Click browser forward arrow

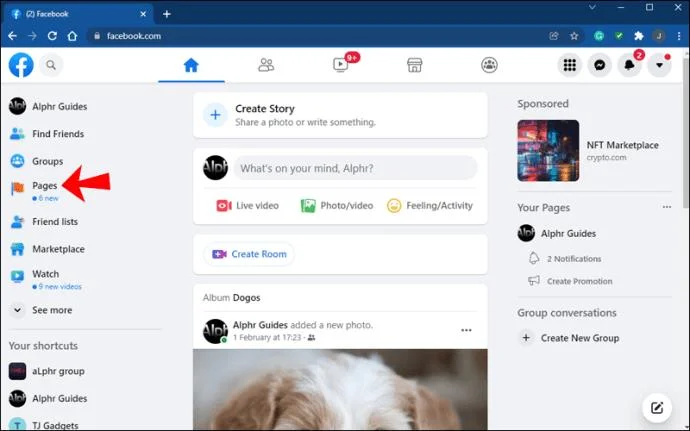(x=33, y=36)
